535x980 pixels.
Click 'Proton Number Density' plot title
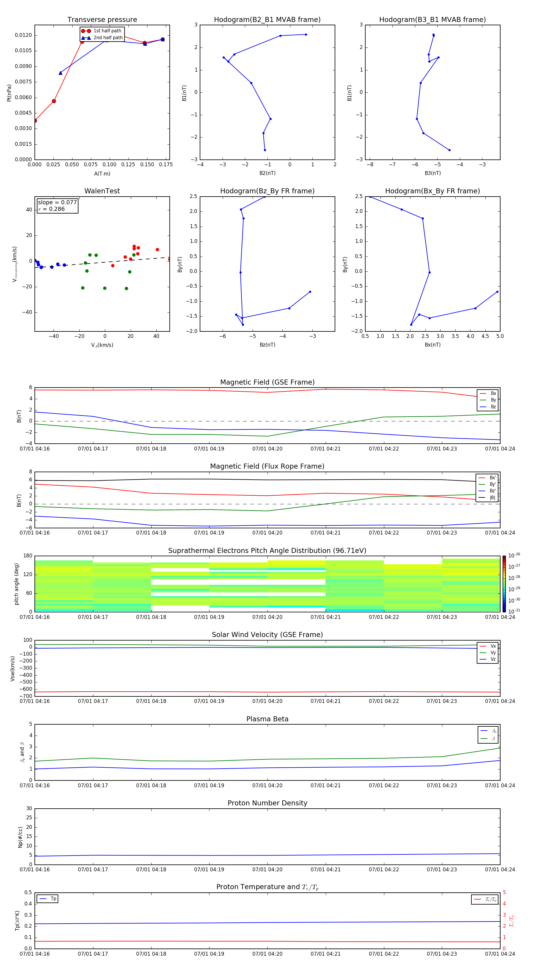point(267,803)
